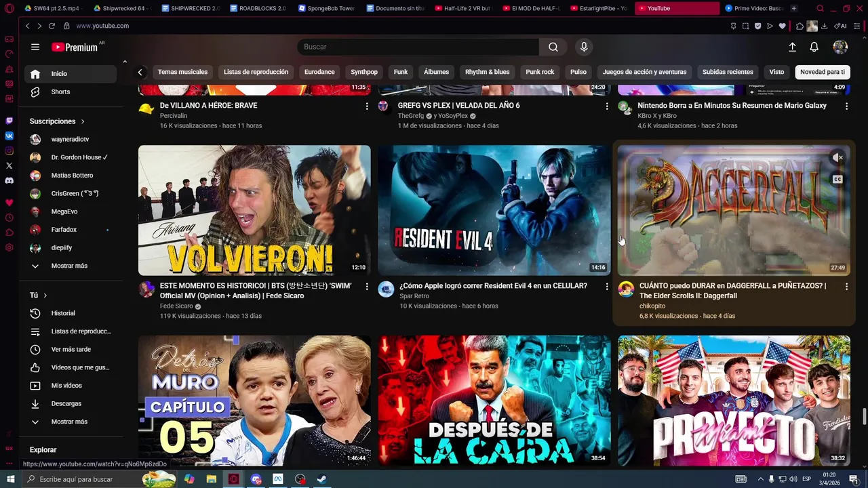Show hidden tray icons in taskbar

point(759,479)
